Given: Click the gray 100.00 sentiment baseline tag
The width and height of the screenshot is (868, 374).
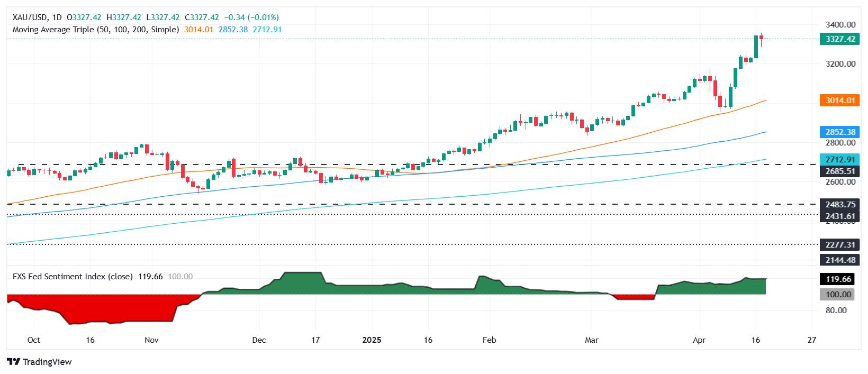Looking at the screenshot, I should (x=840, y=295).
